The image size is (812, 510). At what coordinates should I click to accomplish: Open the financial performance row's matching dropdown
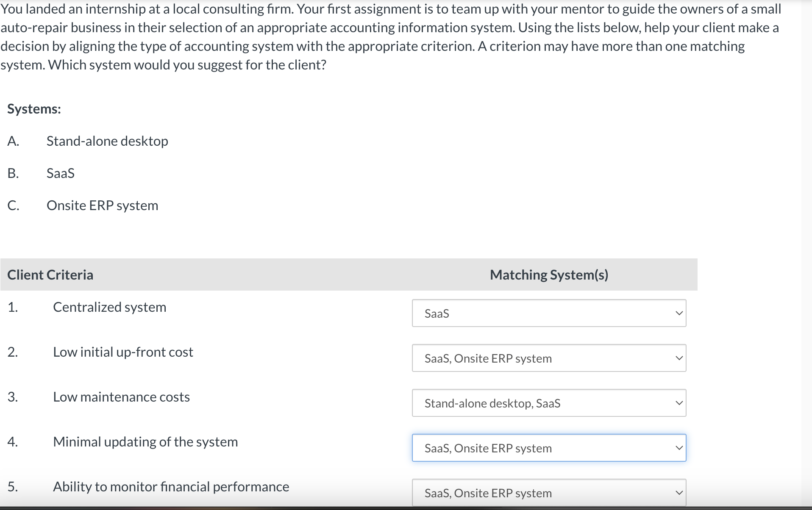click(x=548, y=493)
